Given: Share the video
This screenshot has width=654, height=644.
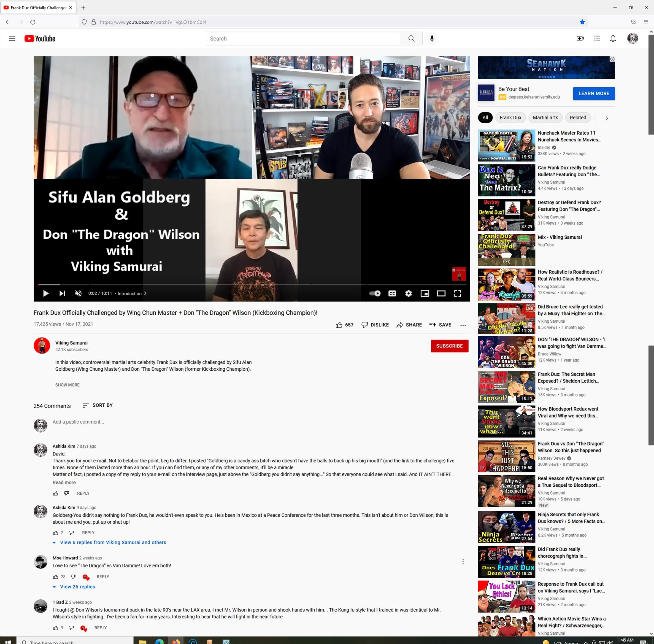Looking at the screenshot, I should point(409,325).
